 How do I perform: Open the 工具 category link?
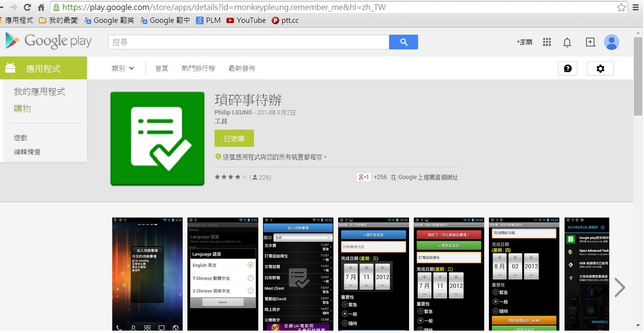(221, 121)
